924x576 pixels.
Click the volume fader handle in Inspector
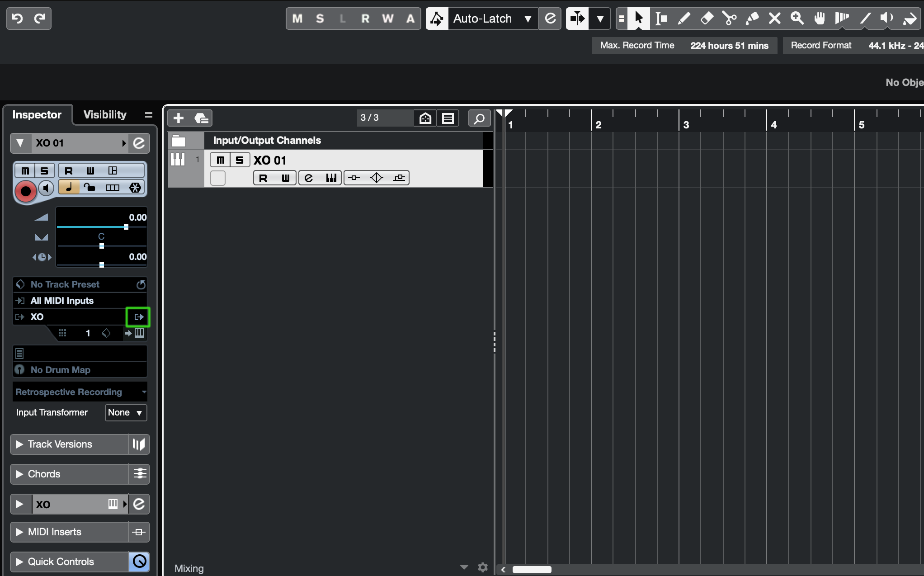pyautogui.click(x=126, y=227)
